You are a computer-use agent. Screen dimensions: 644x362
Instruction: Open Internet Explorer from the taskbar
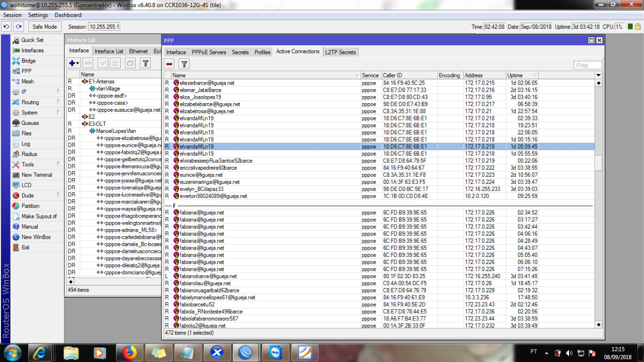point(40,352)
